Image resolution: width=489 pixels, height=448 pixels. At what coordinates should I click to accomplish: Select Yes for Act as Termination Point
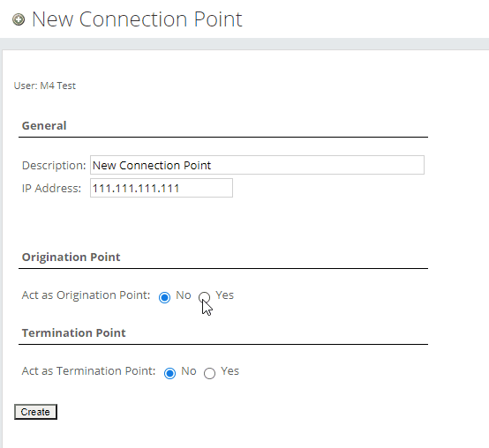(x=209, y=373)
